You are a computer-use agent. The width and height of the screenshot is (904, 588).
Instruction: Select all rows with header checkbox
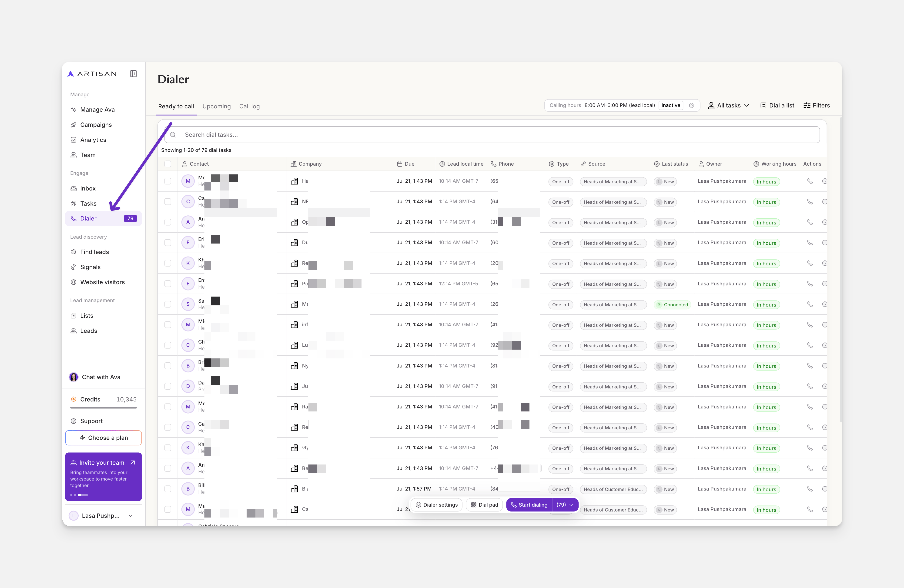(x=168, y=164)
